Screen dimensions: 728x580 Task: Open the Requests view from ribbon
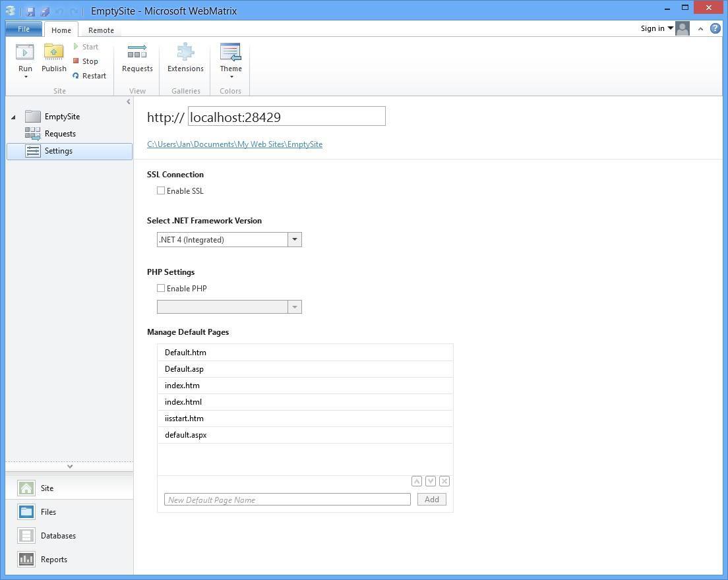pyautogui.click(x=137, y=59)
